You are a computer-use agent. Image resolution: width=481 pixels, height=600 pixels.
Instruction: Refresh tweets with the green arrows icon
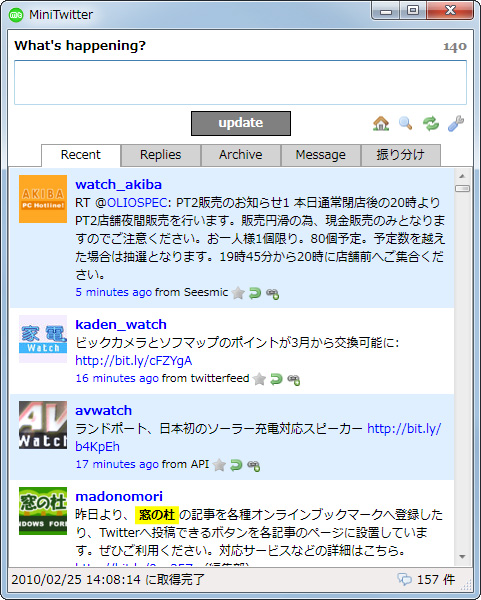[x=431, y=124]
